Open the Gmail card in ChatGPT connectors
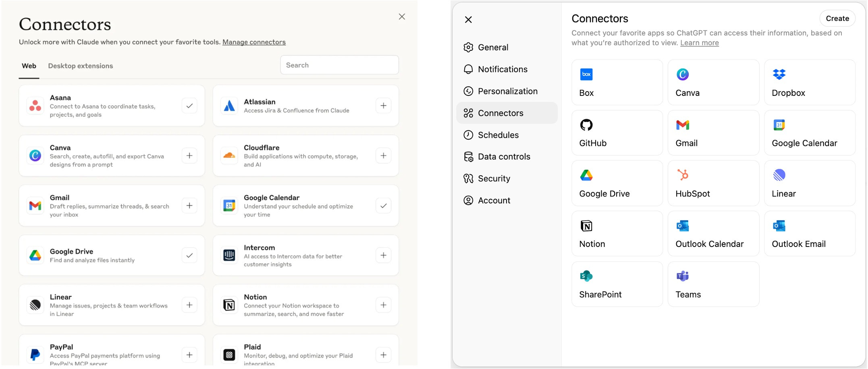Viewport: 868px width, 369px height. pyautogui.click(x=713, y=133)
